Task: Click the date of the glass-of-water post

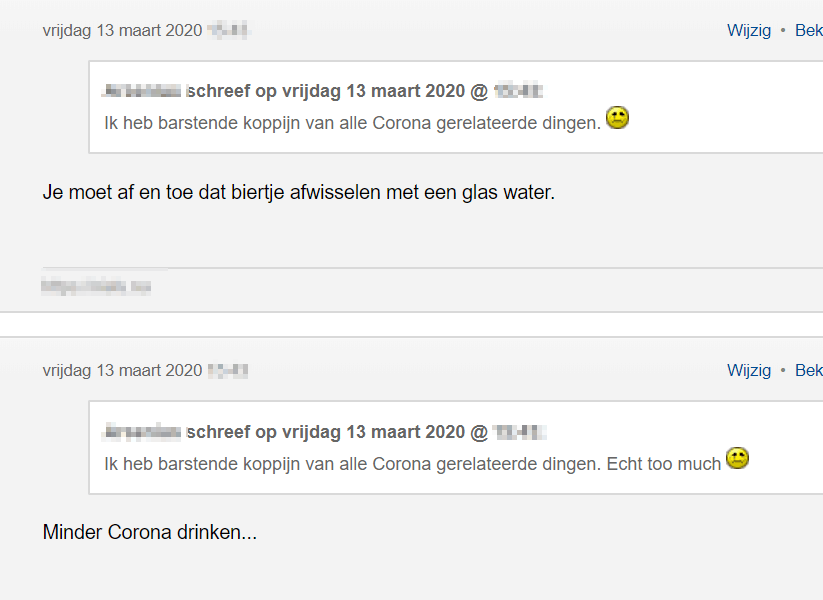Action: click(x=122, y=30)
